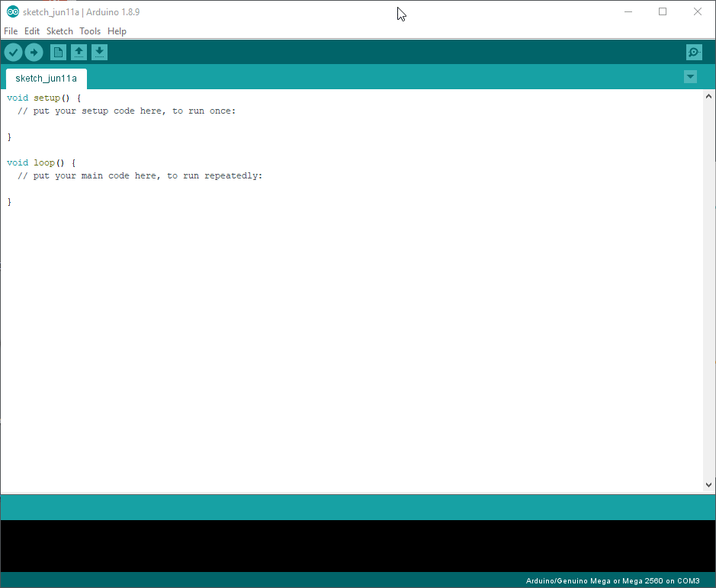Expand the tab options dropdown arrow
Screen dimensions: 716x588
690,77
